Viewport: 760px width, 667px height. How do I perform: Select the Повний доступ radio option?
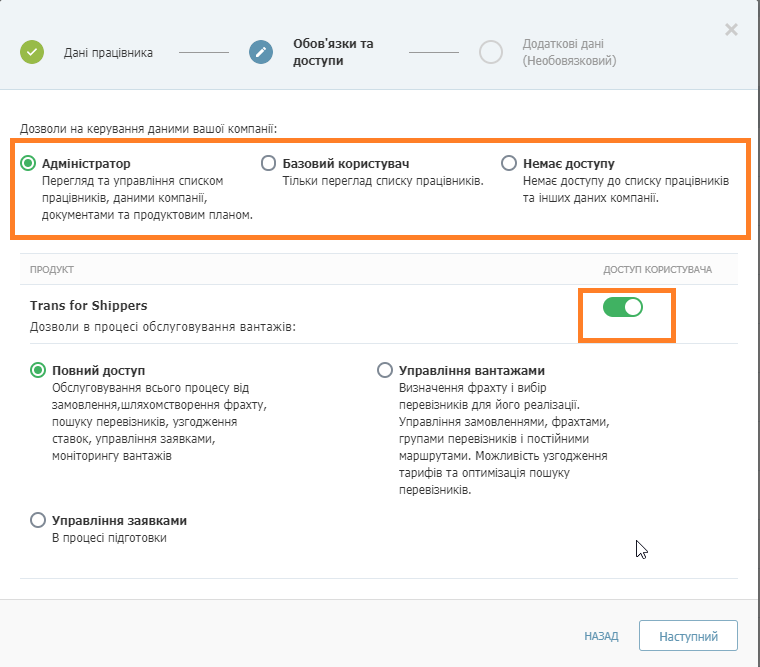(38, 370)
